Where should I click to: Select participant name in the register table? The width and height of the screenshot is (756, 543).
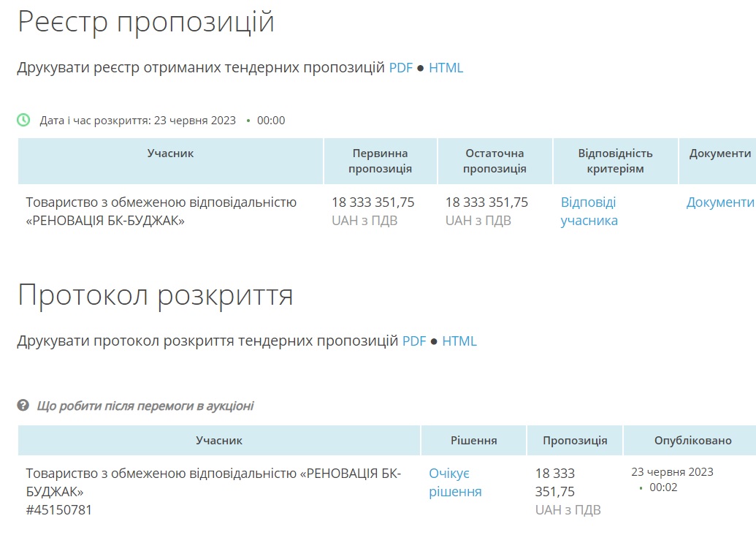coord(161,211)
